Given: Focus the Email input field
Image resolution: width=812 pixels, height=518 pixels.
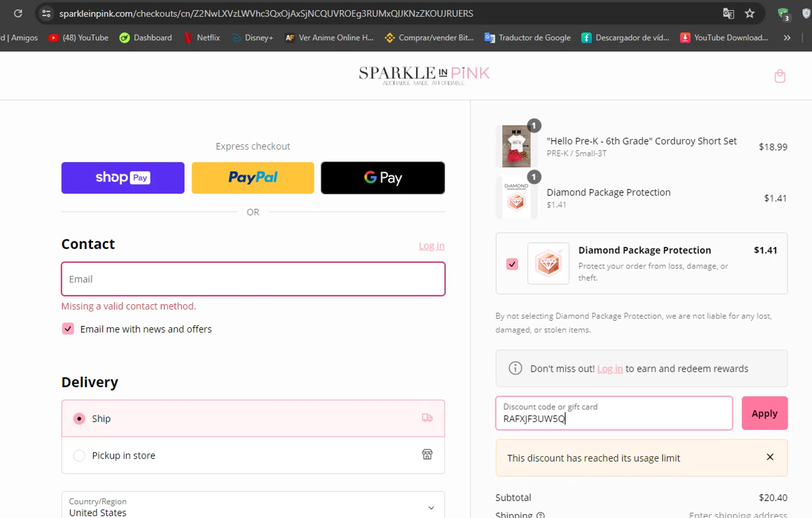Looking at the screenshot, I should [x=253, y=279].
